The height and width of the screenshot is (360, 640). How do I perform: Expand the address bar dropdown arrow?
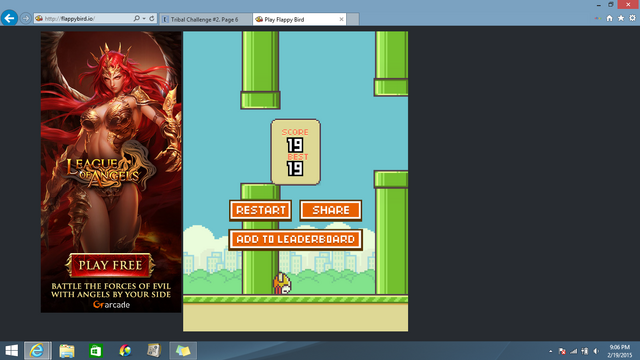[x=144, y=18]
